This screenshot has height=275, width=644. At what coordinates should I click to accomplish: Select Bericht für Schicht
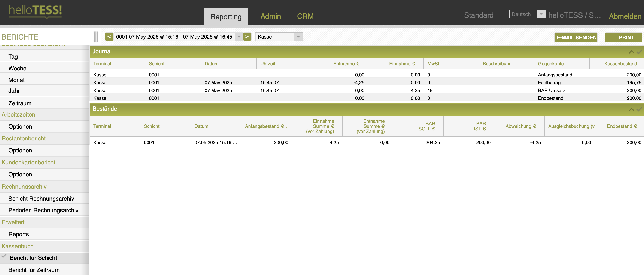[45, 258]
